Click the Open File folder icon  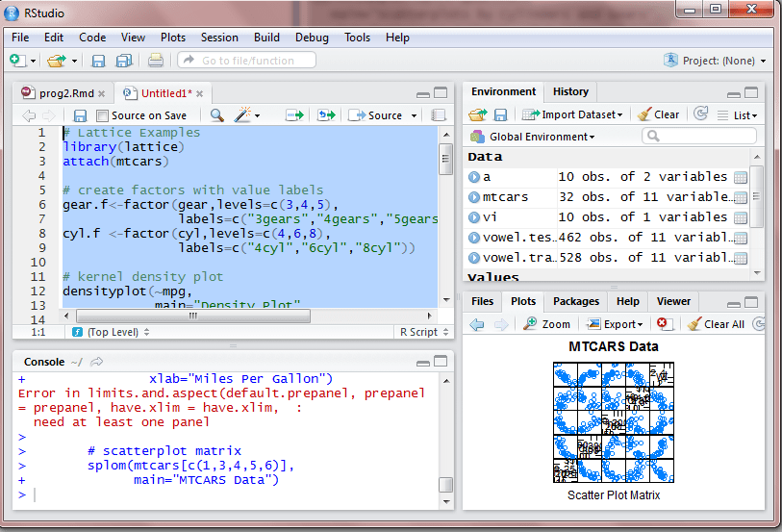[x=57, y=61]
